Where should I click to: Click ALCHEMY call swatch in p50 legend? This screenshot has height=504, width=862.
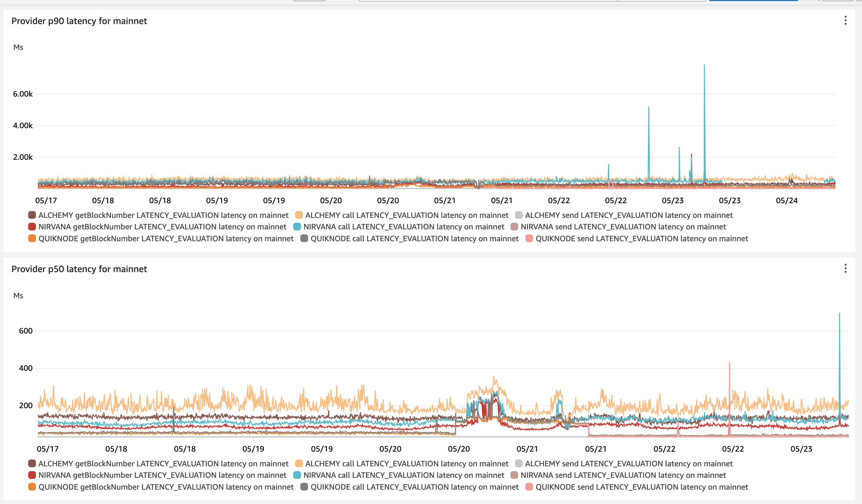pyautogui.click(x=299, y=463)
